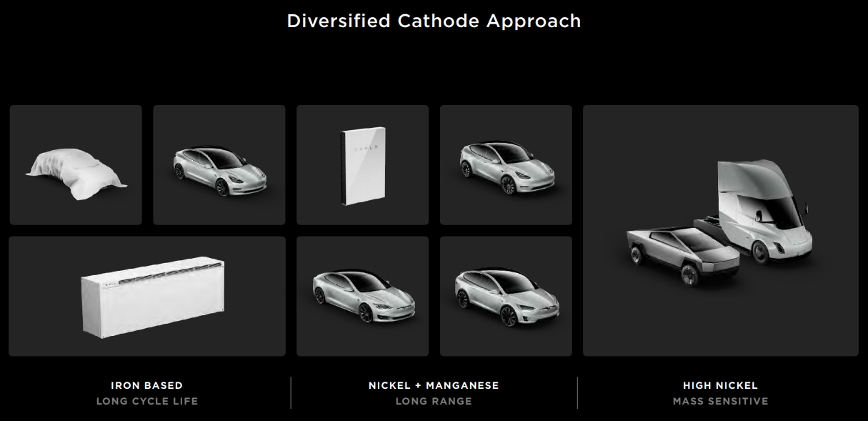Click the 'MASS SENSITIVE' subtitle
The height and width of the screenshot is (421, 868).
point(721,401)
